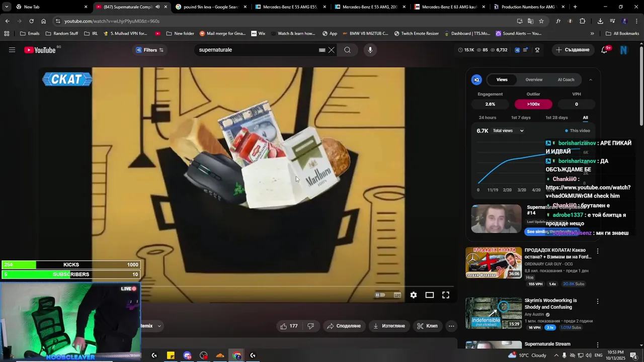Select 1st 7 days time range
The width and height of the screenshot is (644, 362).
(x=521, y=118)
